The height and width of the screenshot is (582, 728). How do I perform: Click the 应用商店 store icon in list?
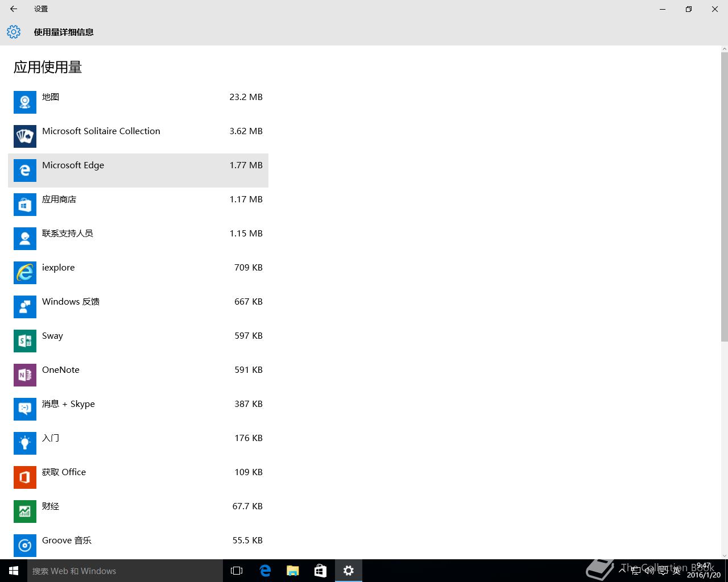coord(25,205)
